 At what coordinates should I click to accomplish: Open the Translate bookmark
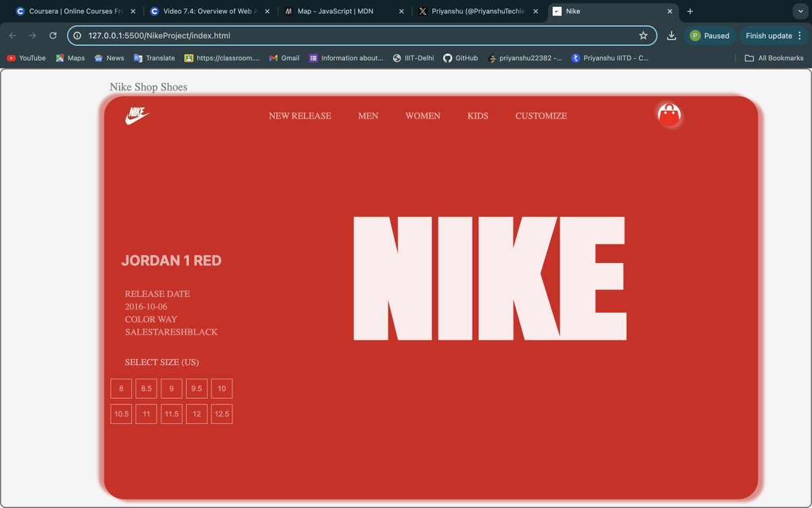(155, 58)
